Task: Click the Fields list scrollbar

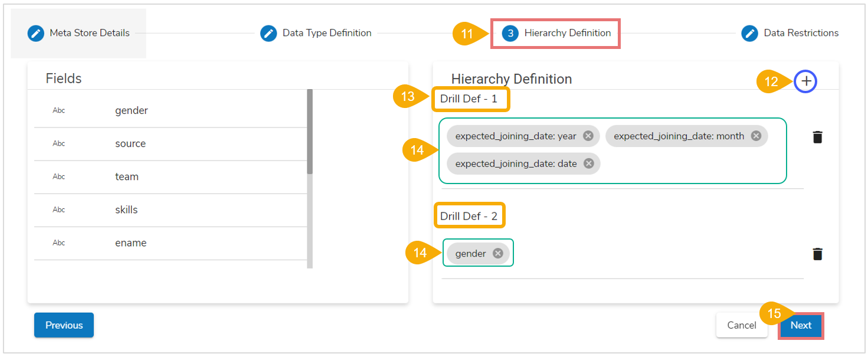Action: pyautogui.click(x=310, y=132)
